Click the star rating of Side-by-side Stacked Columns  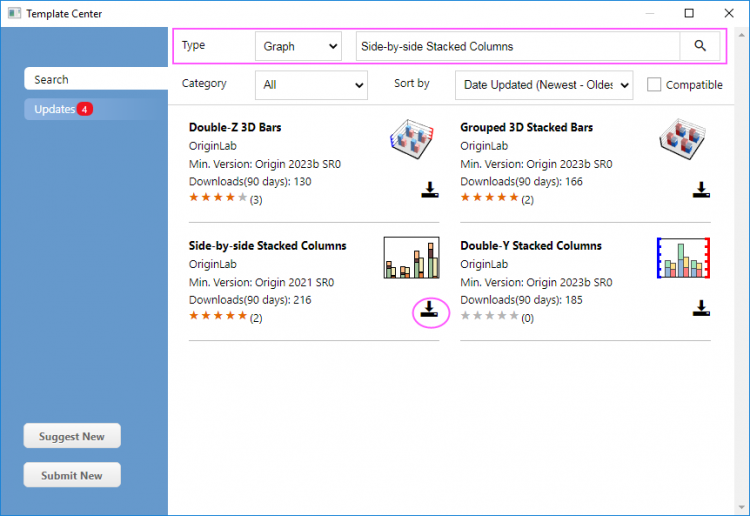218,316
